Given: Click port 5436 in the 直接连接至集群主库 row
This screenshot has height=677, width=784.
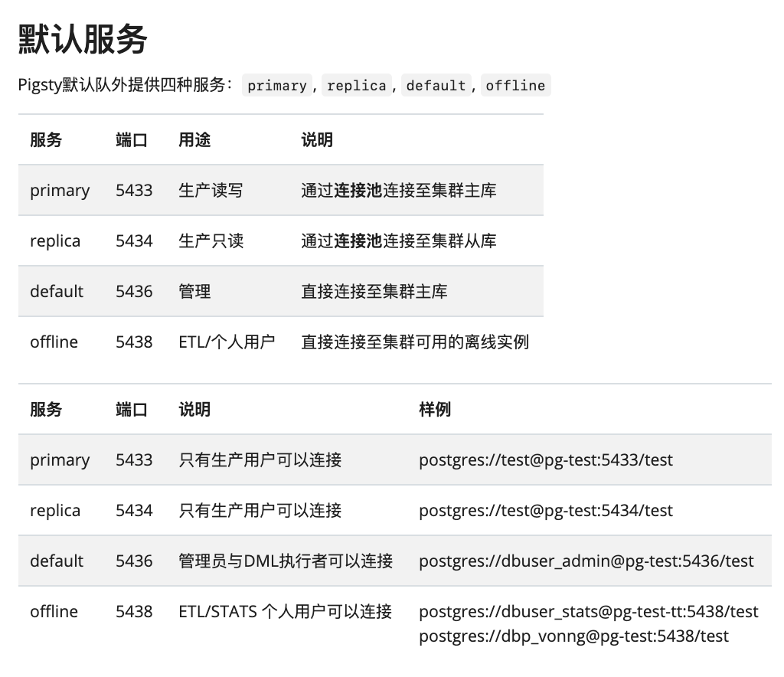Looking at the screenshot, I should pyautogui.click(x=134, y=291).
